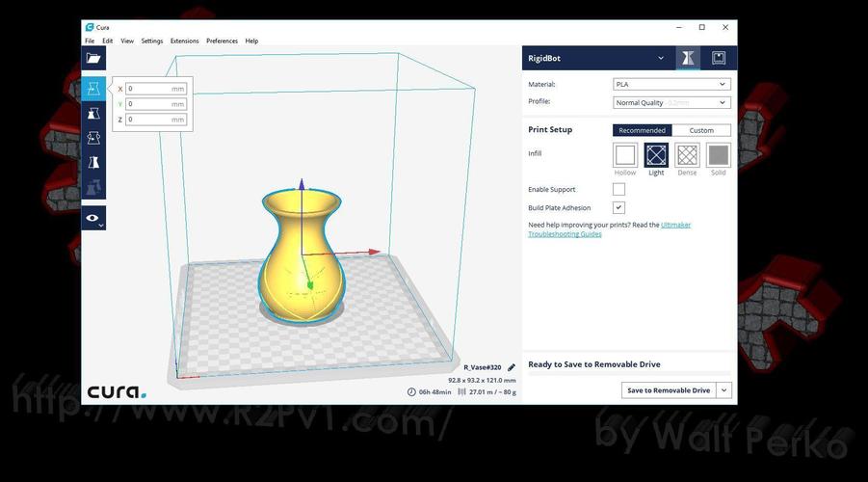Open the Preferences menu

222,41
